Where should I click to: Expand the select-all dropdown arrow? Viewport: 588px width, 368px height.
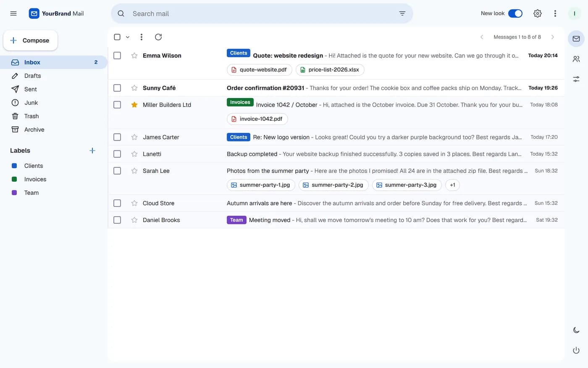click(128, 37)
